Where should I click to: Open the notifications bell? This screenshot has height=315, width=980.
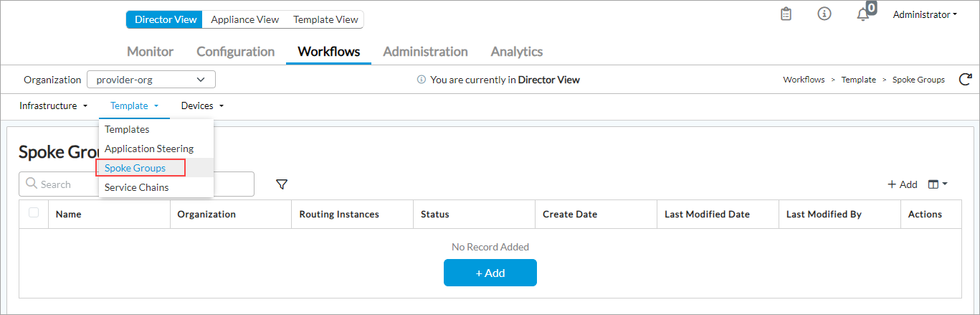tap(863, 15)
